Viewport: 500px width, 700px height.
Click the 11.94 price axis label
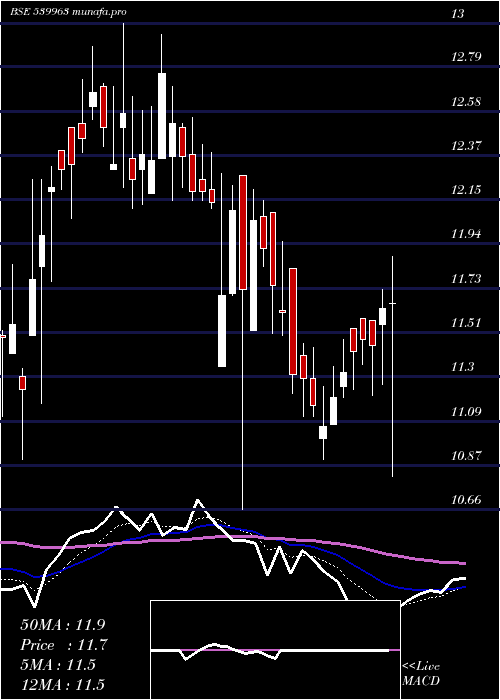pos(466,233)
